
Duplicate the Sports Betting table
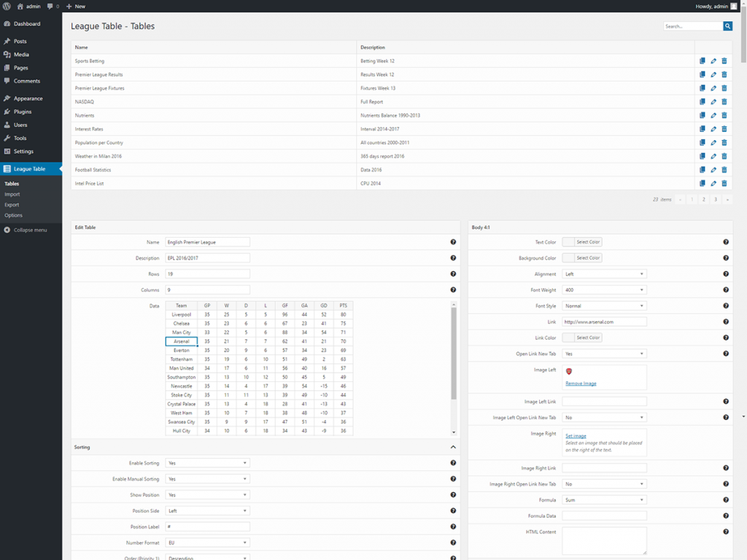(x=702, y=61)
